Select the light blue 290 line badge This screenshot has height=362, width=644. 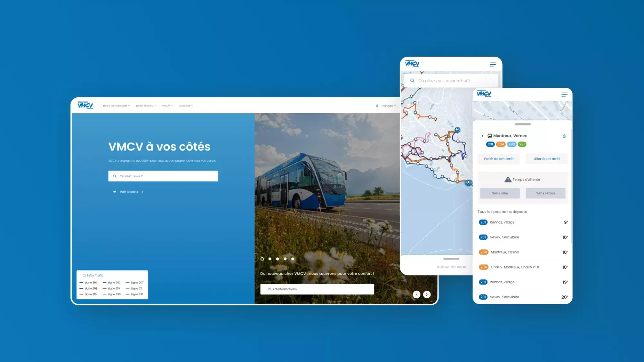point(512,144)
